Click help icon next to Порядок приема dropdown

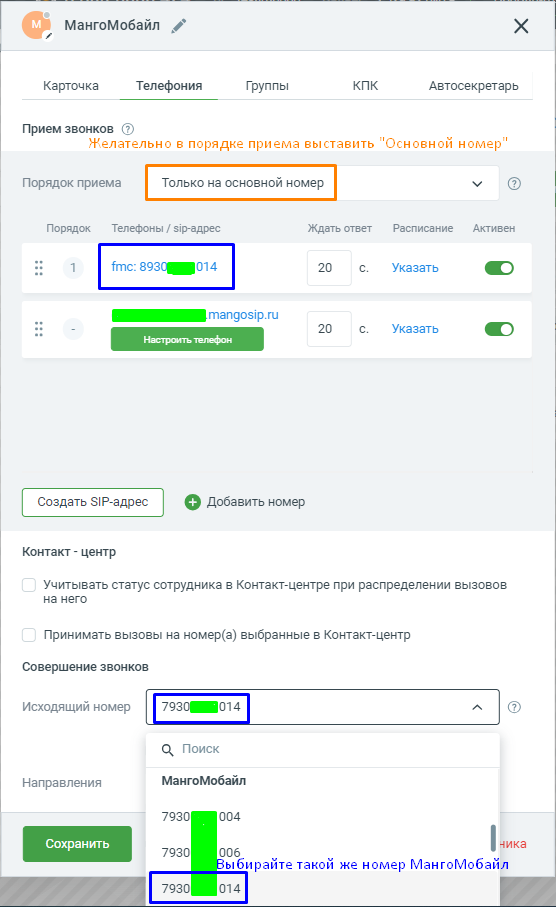point(514,183)
